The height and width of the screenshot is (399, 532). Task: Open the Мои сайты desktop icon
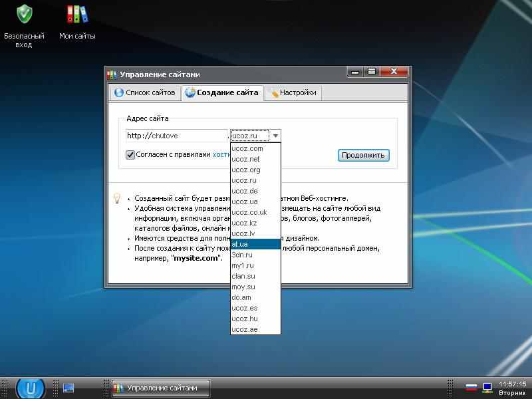(x=77, y=22)
